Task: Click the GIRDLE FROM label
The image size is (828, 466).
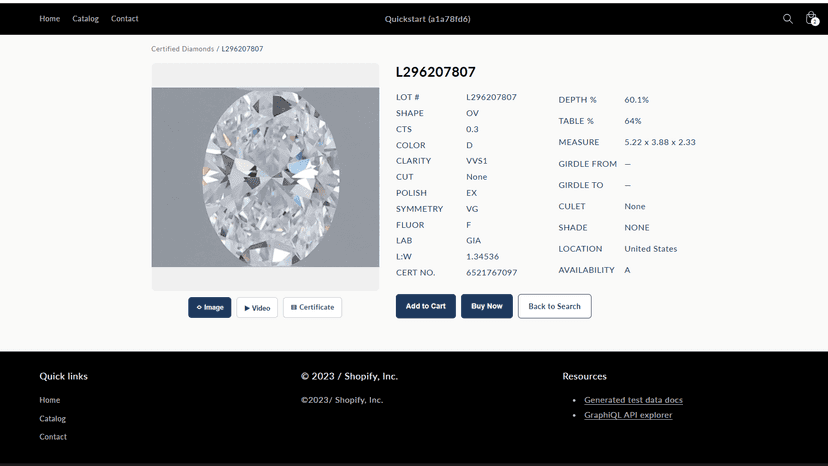Action: [587, 164]
